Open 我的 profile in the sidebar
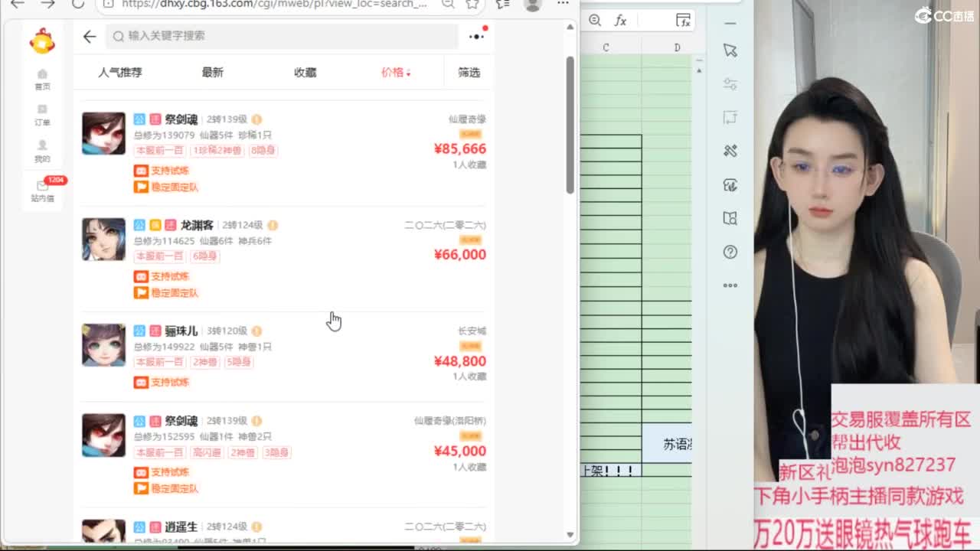Viewport: 980px width, 551px height. point(42,152)
